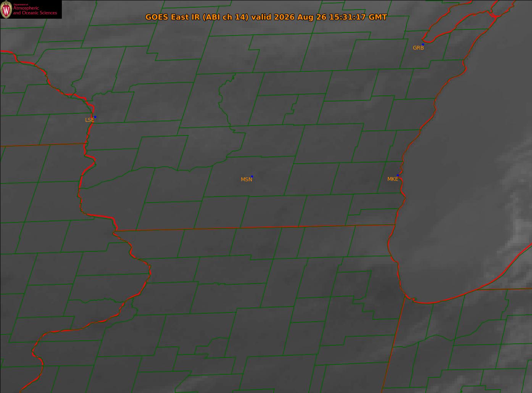
Task: Select the LSE station label
Action: [89, 120]
